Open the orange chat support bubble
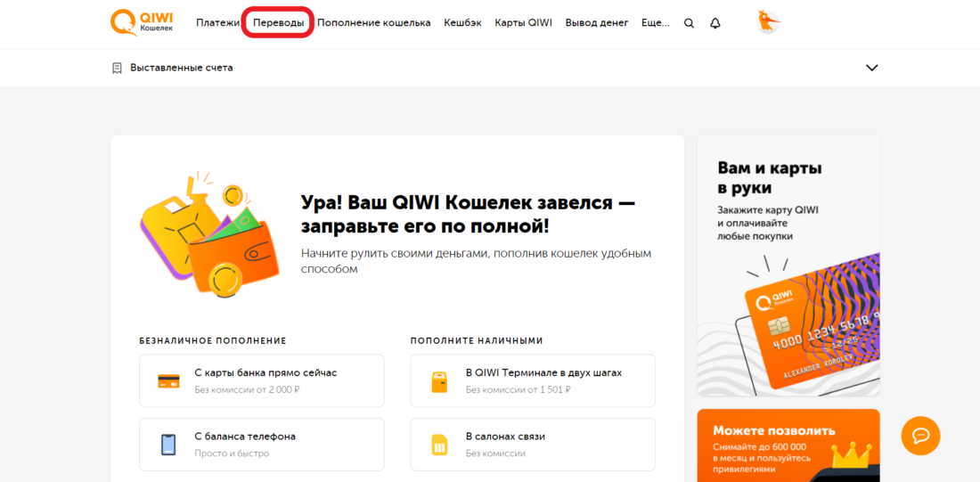This screenshot has height=482, width=980. tap(920, 436)
